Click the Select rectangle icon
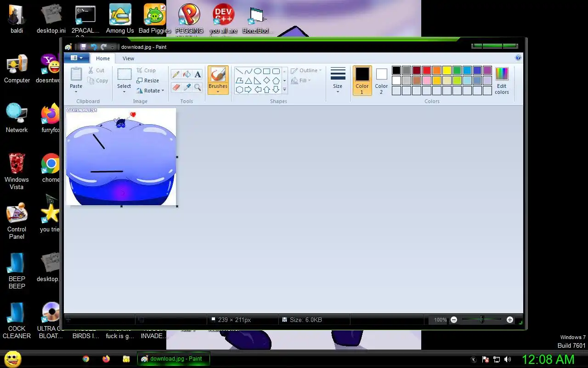This screenshot has height=368, width=588. [124, 75]
